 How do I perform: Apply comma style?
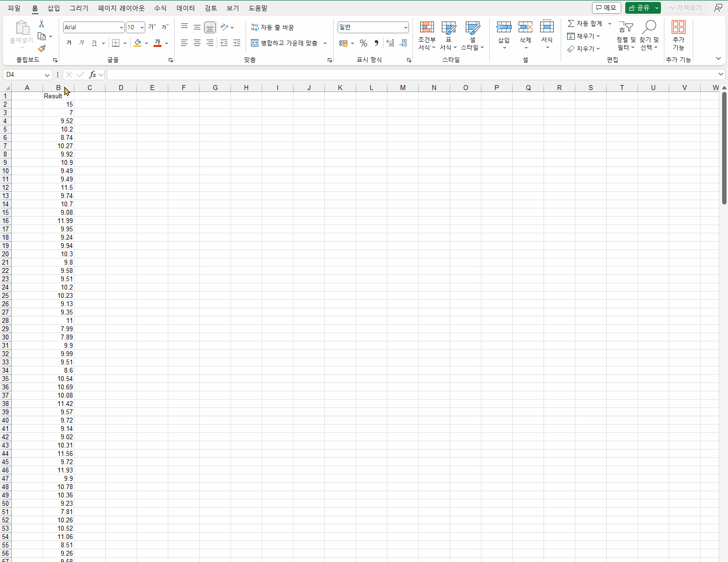[376, 43]
